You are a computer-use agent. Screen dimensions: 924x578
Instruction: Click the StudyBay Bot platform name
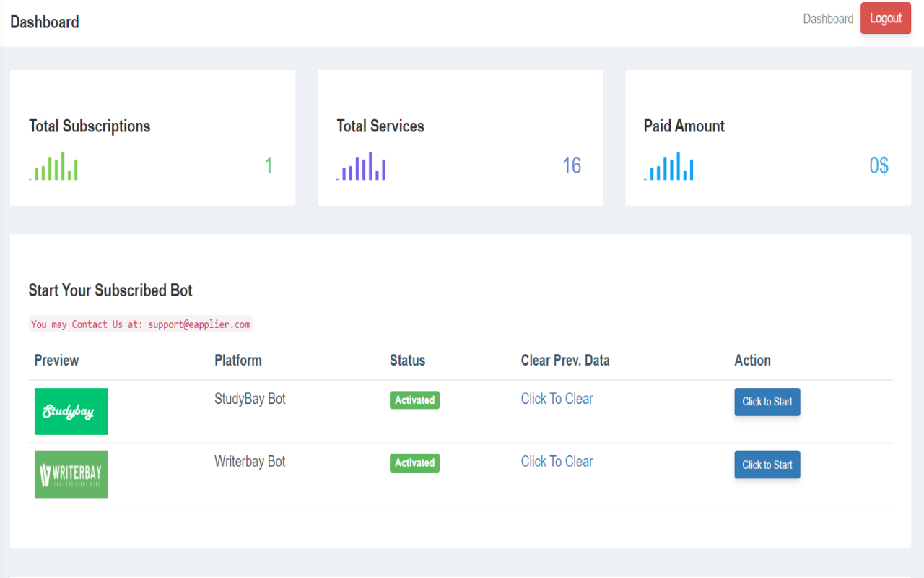pyautogui.click(x=250, y=399)
